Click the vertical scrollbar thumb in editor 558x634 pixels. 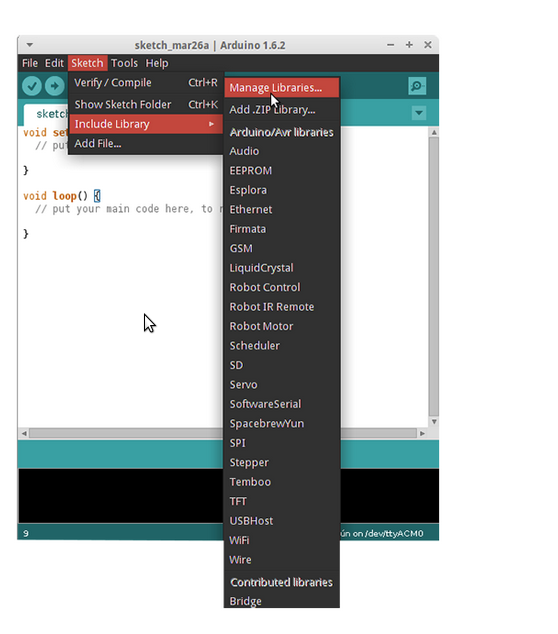tap(434, 277)
